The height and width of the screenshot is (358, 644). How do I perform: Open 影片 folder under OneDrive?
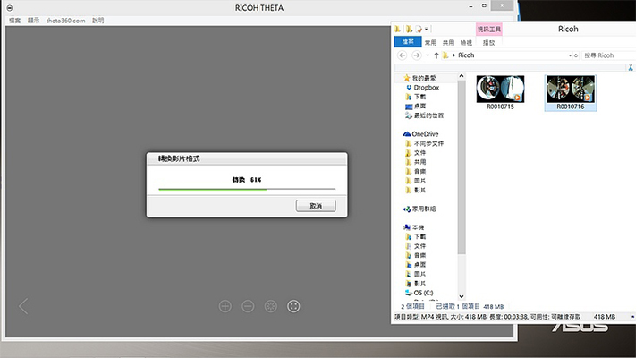coord(419,190)
